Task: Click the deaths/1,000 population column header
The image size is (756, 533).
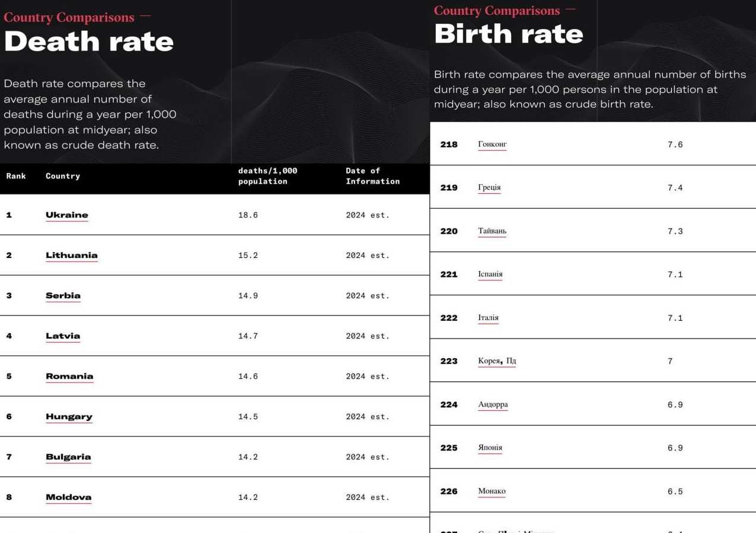Action: pyautogui.click(x=267, y=176)
